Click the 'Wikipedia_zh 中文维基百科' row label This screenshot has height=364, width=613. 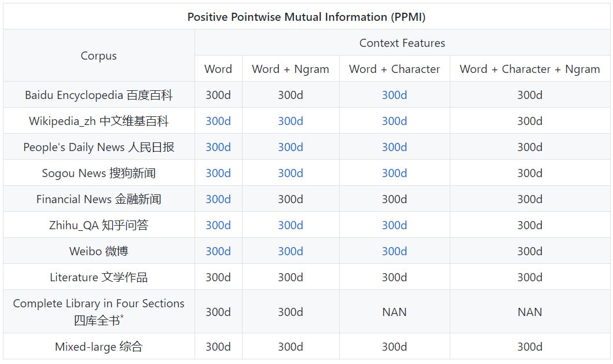(x=98, y=121)
